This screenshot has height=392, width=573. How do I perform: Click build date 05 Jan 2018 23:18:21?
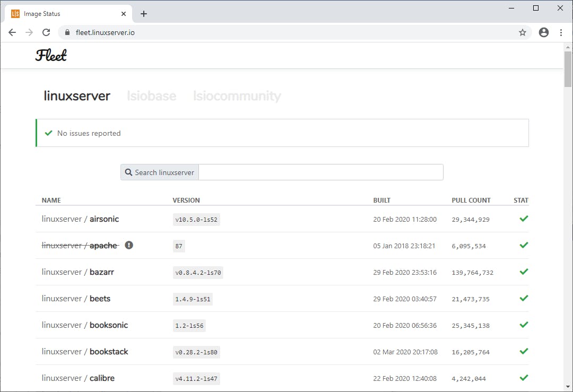click(404, 246)
